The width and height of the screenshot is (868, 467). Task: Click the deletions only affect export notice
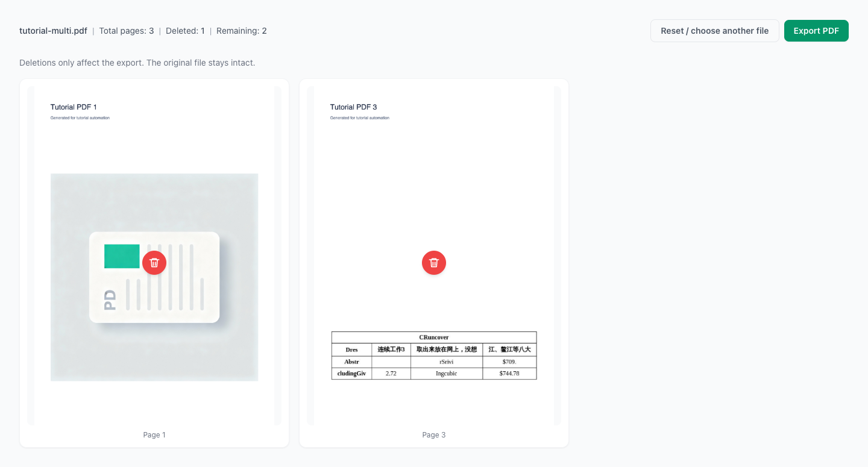click(137, 63)
